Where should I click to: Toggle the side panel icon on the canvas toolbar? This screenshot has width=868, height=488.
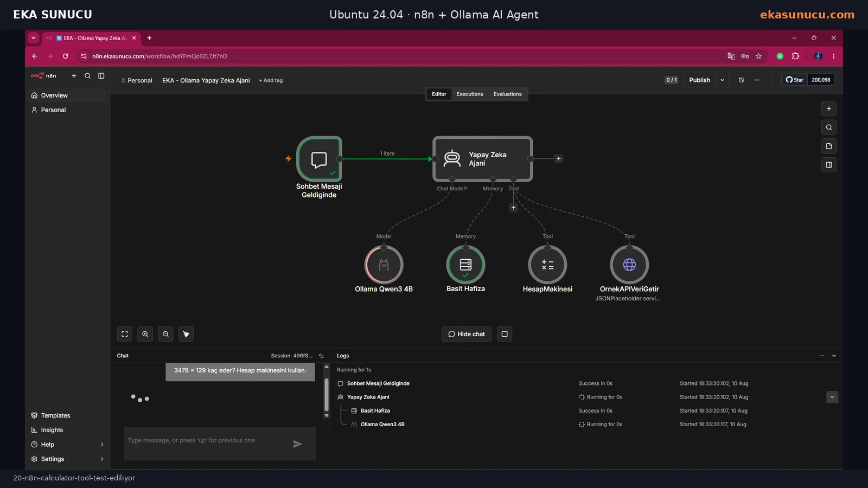click(829, 165)
